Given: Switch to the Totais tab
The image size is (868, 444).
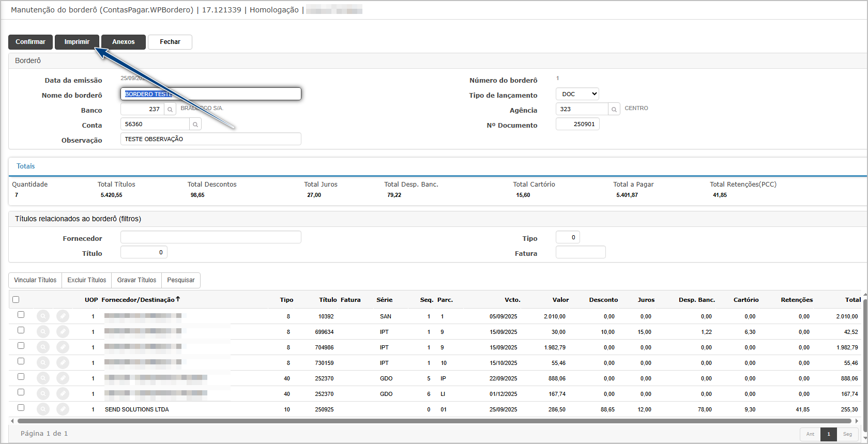Looking at the screenshot, I should pos(26,166).
